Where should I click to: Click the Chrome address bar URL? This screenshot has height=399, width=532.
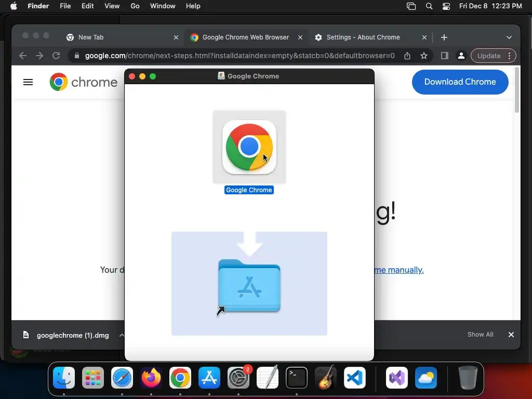coord(240,56)
